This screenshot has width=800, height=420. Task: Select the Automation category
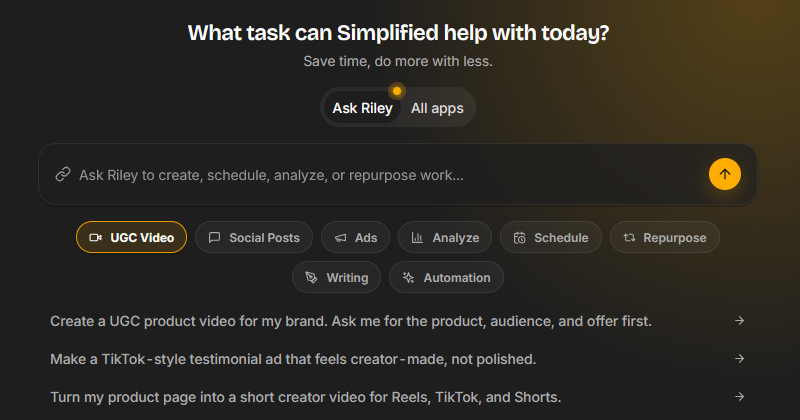point(446,277)
